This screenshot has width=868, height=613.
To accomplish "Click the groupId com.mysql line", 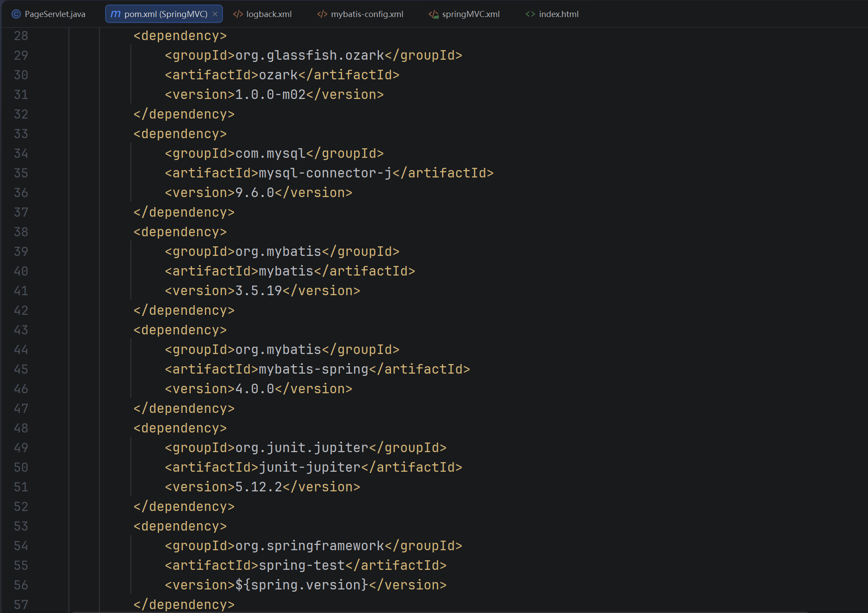I will [x=274, y=153].
